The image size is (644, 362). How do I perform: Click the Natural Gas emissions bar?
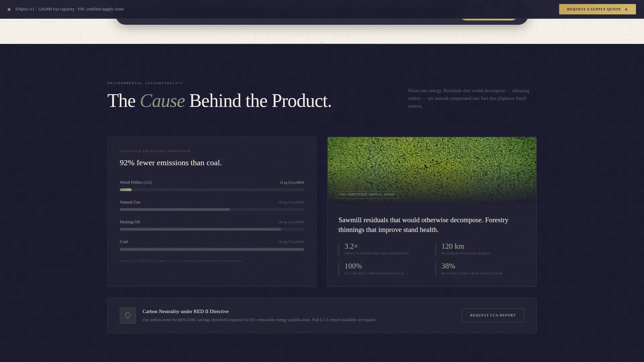click(x=212, y=209)
